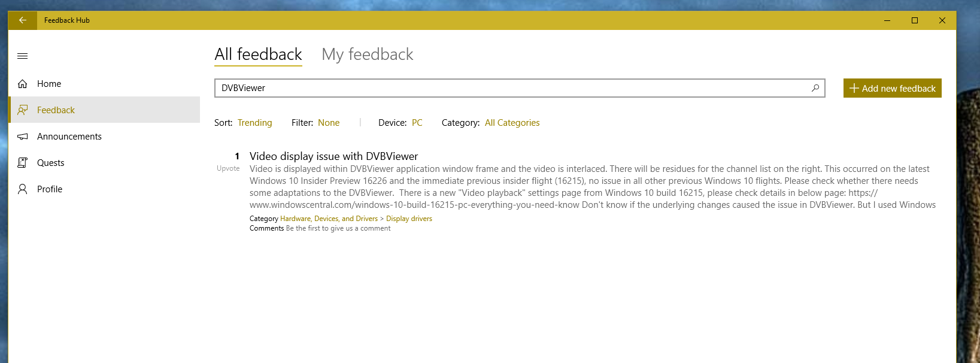Open Profile in the sidebar
This screenshot has height=363, width=980.
tap(104, 189)
